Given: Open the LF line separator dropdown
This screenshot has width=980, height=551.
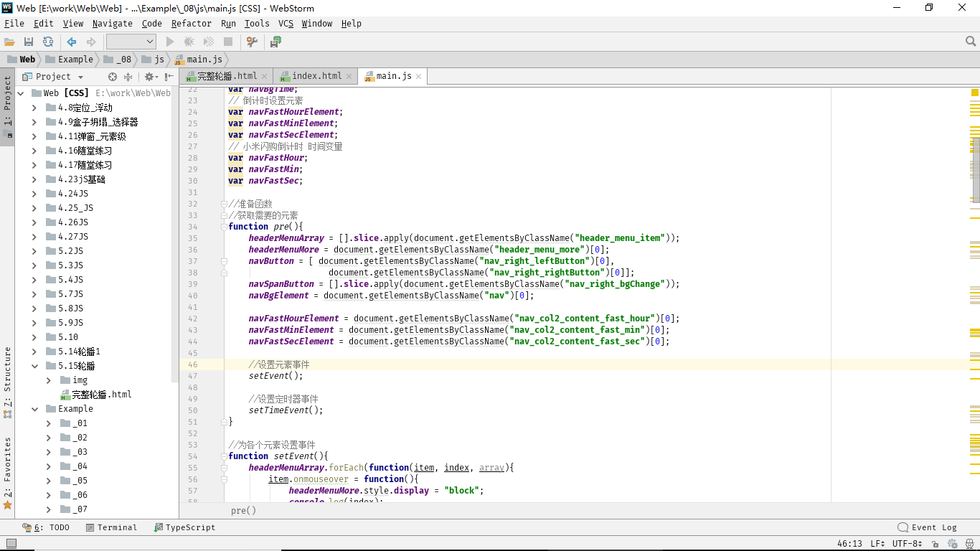Looking at the screenshot, I should click(878, 544).
